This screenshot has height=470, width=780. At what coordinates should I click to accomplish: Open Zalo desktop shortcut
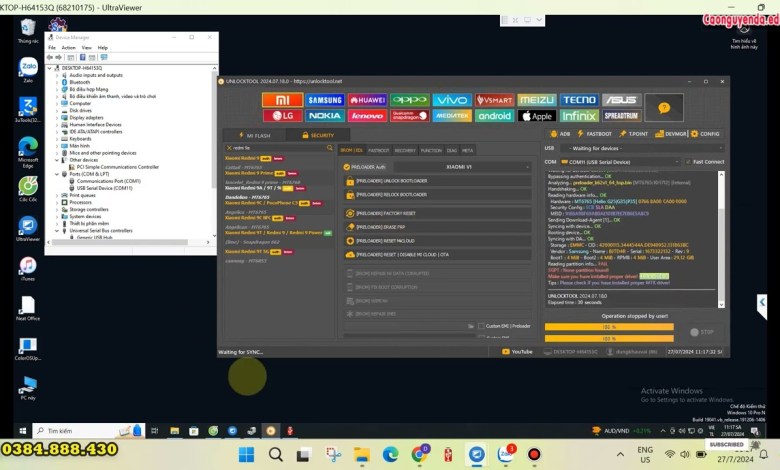28,70
